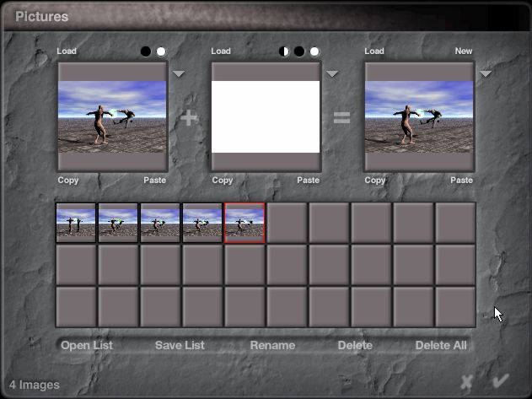Open dropdown triangle beside combined image preview
The image size is (532, 399).
point(486,73)
